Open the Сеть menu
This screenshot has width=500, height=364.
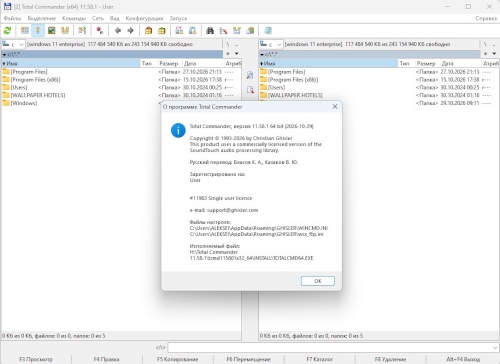(98, 18)
